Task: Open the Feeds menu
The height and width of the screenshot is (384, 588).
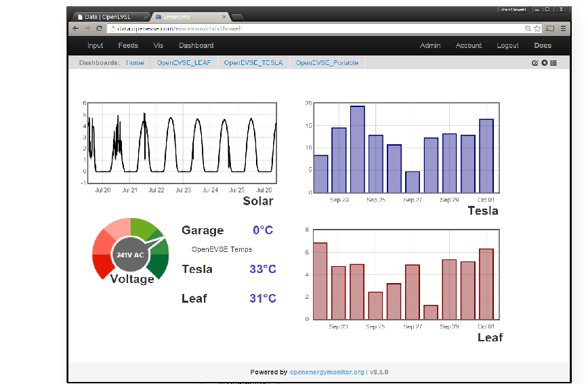Action: (x=128, y=45)
